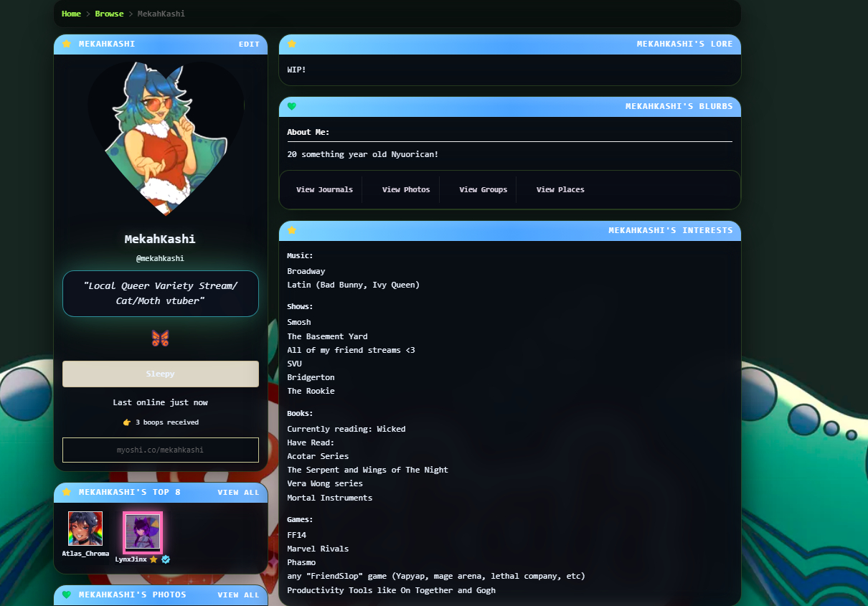The image size is (868, 606).
Task: Click the gold star beside LynxJinx name
Action: [x=154, y=559]
